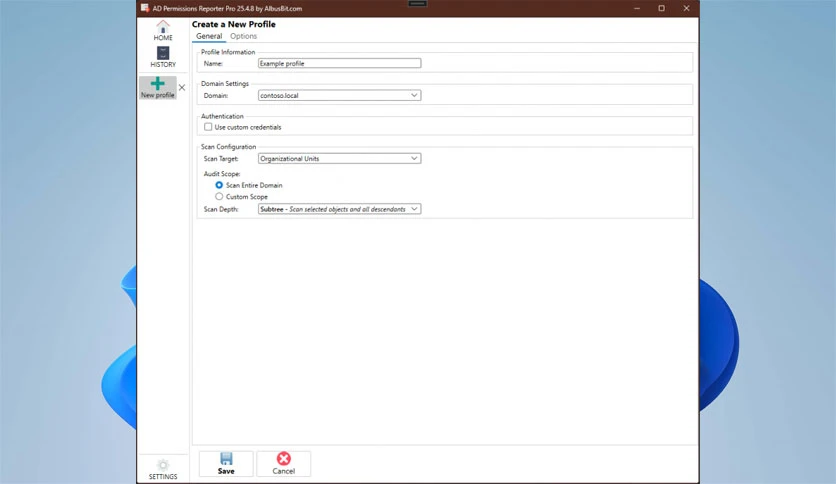Open the Scan Target dropdown
Screen dimensions: 836x484
click(340, 158)
